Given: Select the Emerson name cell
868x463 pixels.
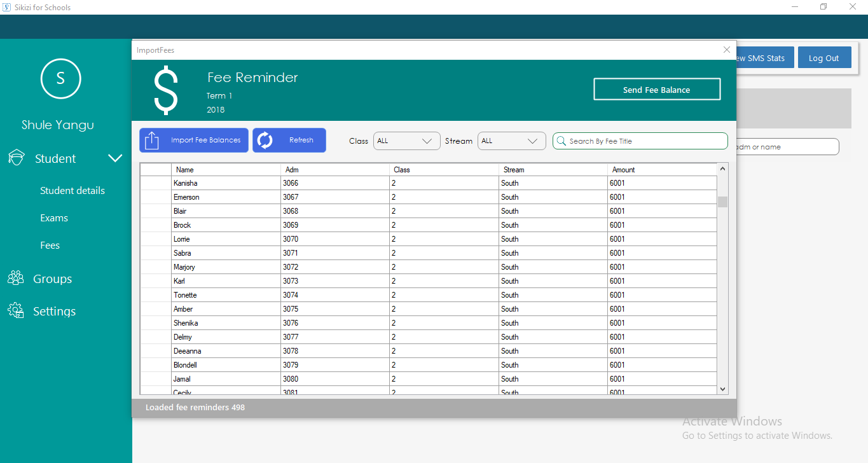Looking at the screenshot, I should tap(226, 197).
